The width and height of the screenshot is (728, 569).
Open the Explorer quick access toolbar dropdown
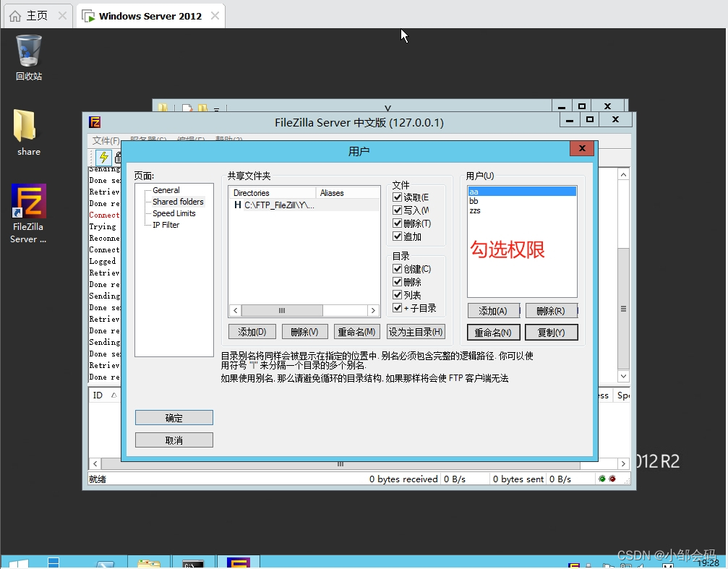point(216,109)
